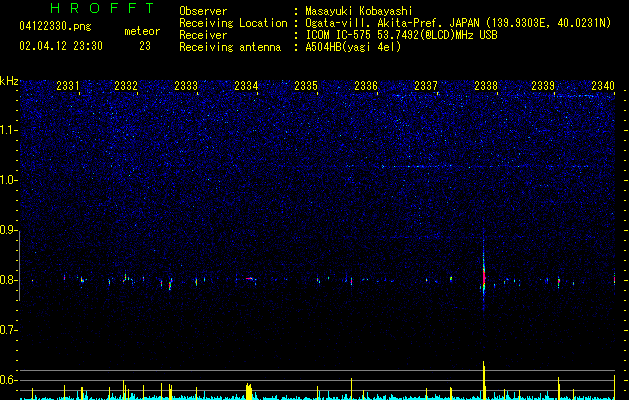Image resolution: width=629 pixels, height=400 pixels.
Task: Click the Receiving Location label
Action: click(233, 23)
